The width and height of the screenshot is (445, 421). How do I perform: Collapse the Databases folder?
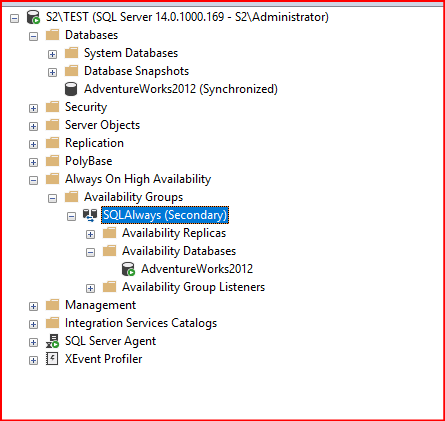[33, 36]
